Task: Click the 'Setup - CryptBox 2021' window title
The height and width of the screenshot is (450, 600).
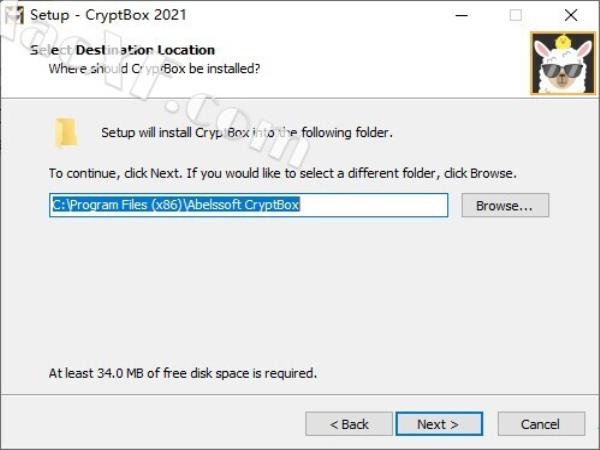Action: (108, 15)
